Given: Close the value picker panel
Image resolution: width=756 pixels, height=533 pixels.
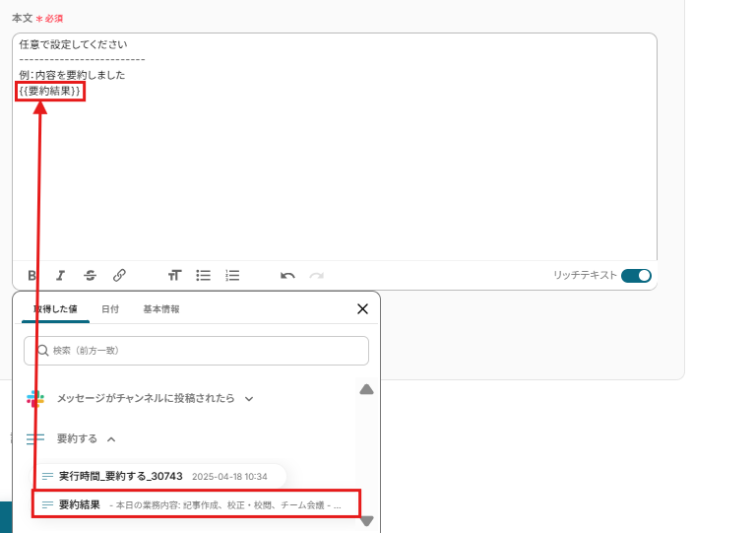Looking at the screenshot, I should click(x=362, y=309).
